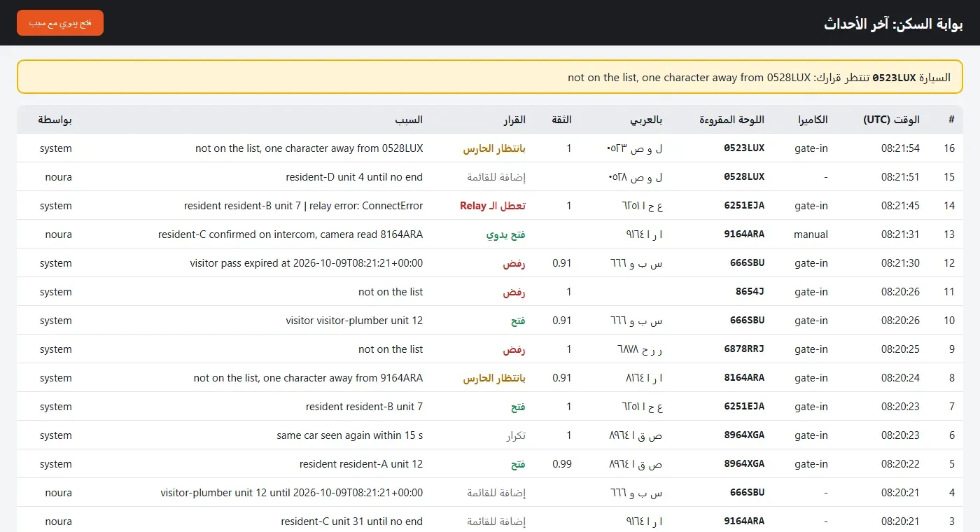Select plate 8654J in the plate column
The width and height of the screenshot is (980, 532).
coord(750,292)
